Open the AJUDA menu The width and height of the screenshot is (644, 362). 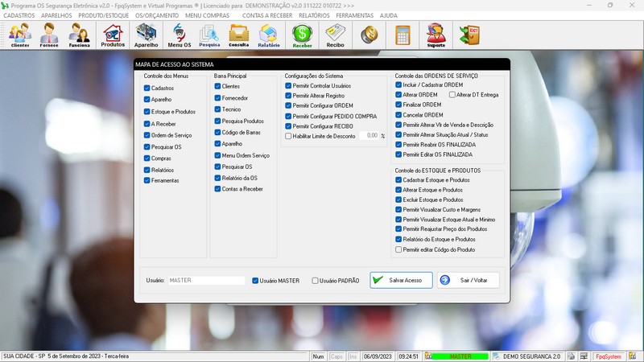pos(388,15)
